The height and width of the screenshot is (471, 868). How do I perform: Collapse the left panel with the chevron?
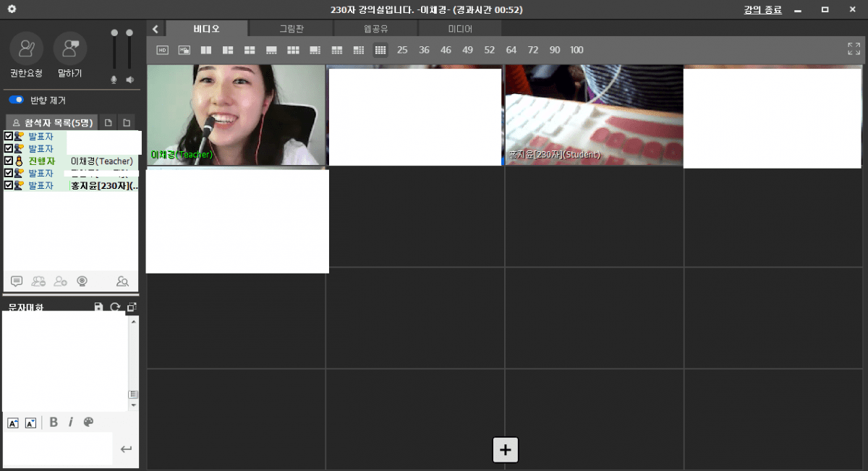156,29
